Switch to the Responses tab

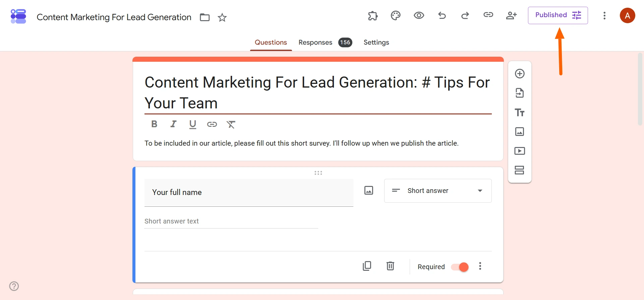click(315, 43)
